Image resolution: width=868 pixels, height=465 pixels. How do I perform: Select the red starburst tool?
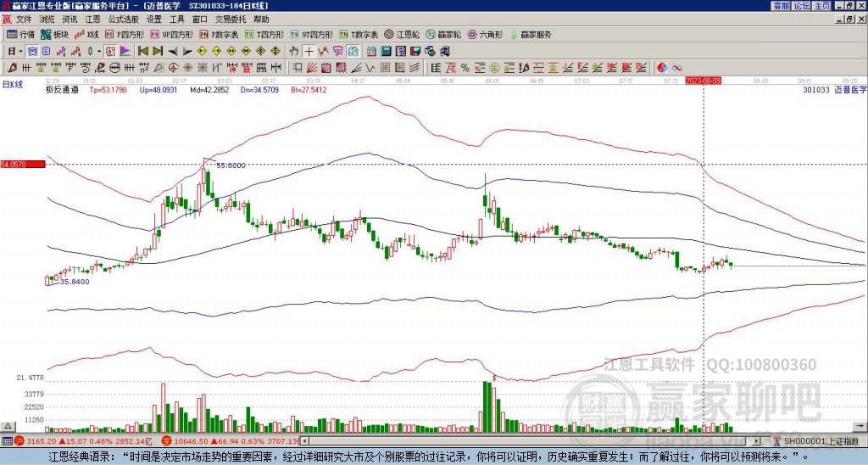click(186, 68)
